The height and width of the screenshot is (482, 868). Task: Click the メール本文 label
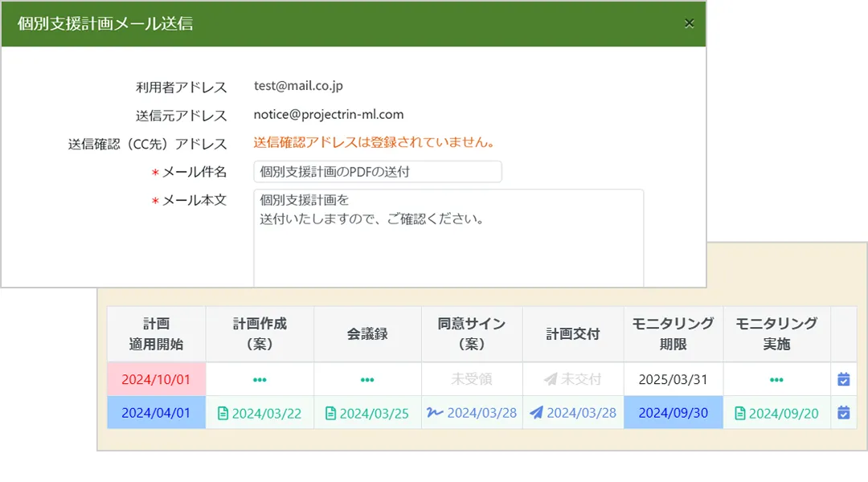(194, 200)
